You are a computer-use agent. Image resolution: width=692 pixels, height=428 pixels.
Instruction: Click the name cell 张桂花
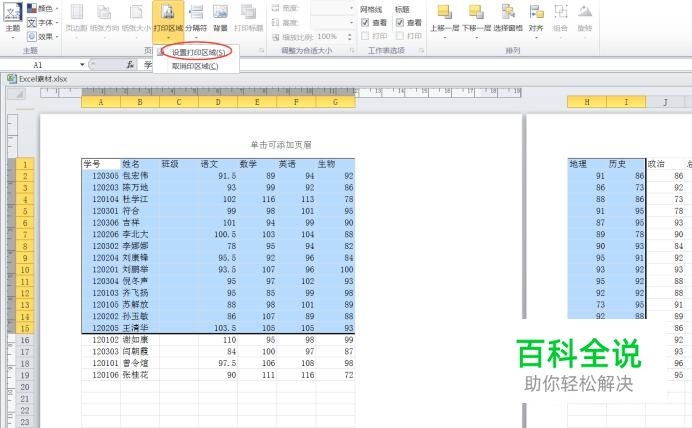coord(139,375)
